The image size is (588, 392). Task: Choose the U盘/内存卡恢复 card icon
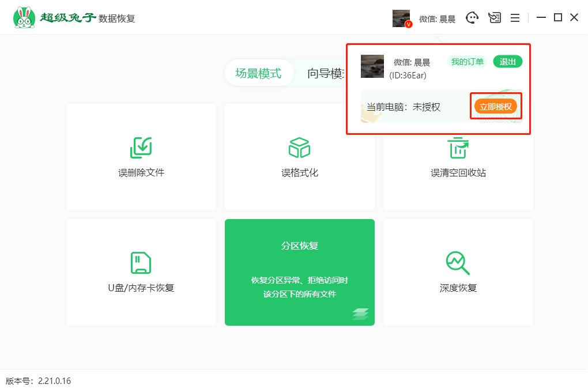pyautogui.click(x=141, y=263)
